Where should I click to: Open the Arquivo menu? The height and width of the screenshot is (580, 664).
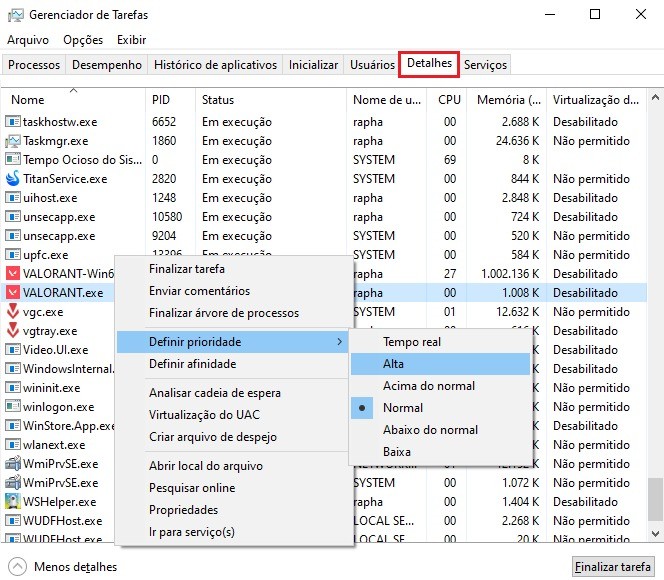click(28, 40)
